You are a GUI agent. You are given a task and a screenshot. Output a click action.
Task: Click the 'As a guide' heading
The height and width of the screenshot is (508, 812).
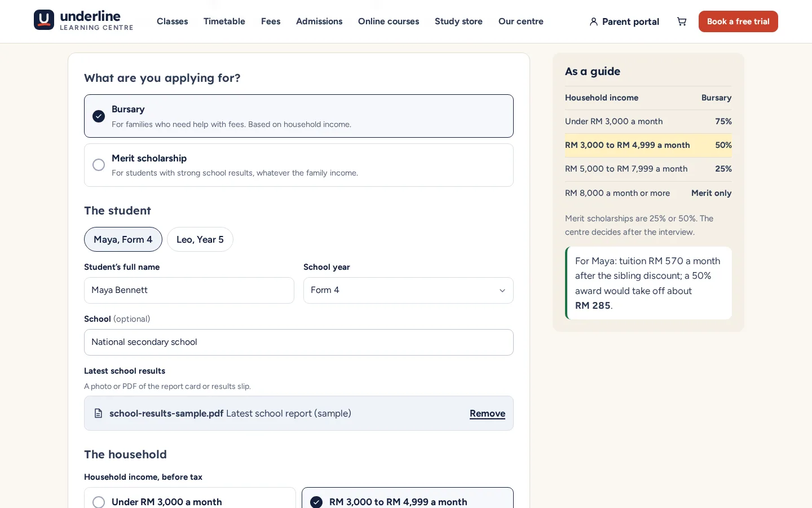coord(593,71)
